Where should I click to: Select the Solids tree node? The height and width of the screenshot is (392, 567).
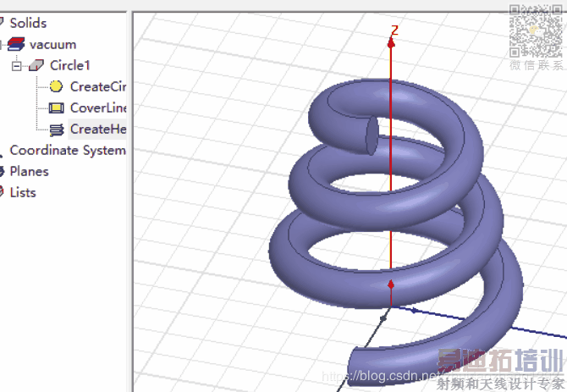[x=28, y=23]
